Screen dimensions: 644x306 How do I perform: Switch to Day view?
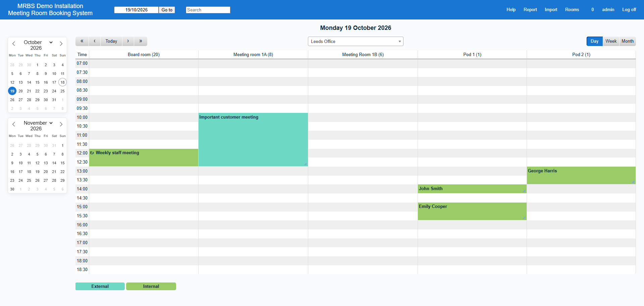(594, 41)
